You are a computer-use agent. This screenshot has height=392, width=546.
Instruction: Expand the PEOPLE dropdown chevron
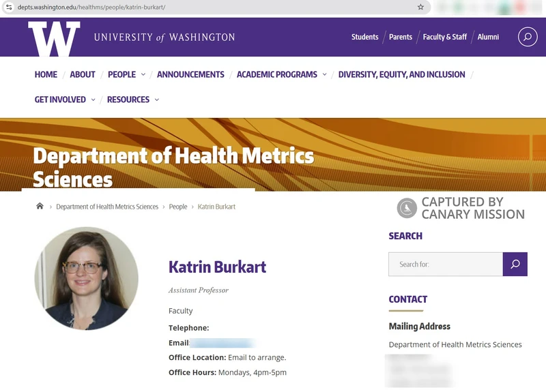(143, 74)
